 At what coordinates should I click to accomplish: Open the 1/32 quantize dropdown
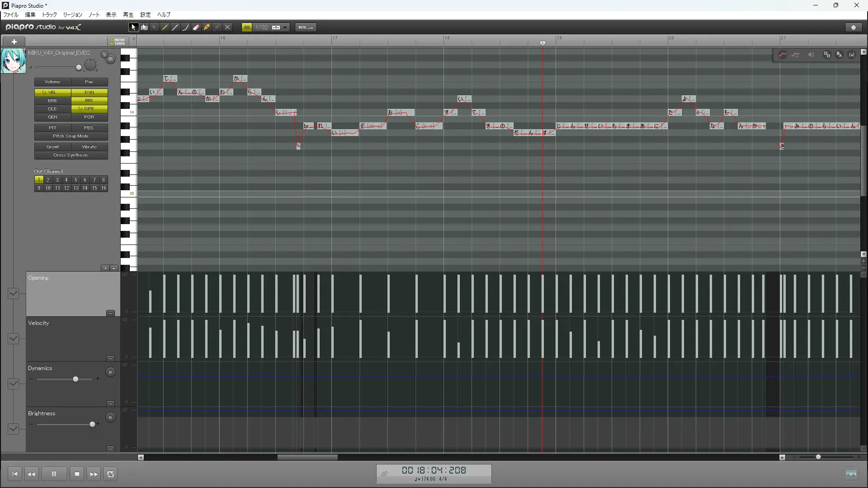click(x=285, y=28)
